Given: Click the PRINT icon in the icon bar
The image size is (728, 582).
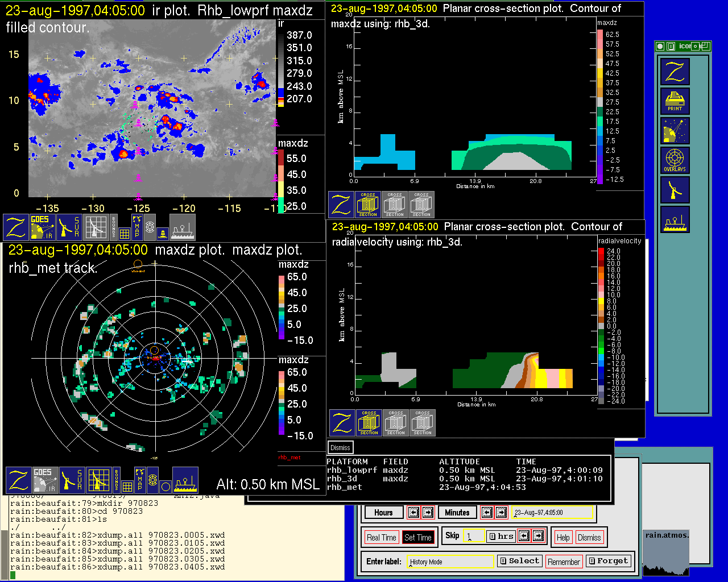Looking at the screenshot, I should click(x=675, y=101).
